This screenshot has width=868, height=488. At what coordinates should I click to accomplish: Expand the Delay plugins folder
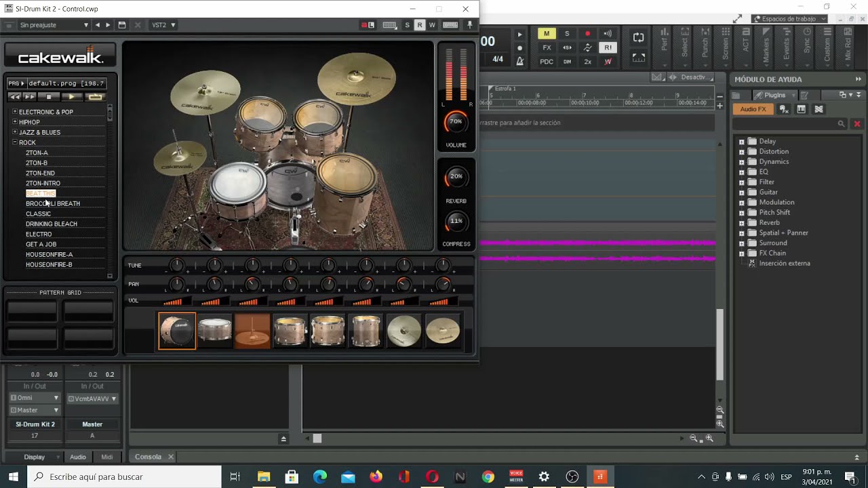pyautogui.click(x=741, y=142)
